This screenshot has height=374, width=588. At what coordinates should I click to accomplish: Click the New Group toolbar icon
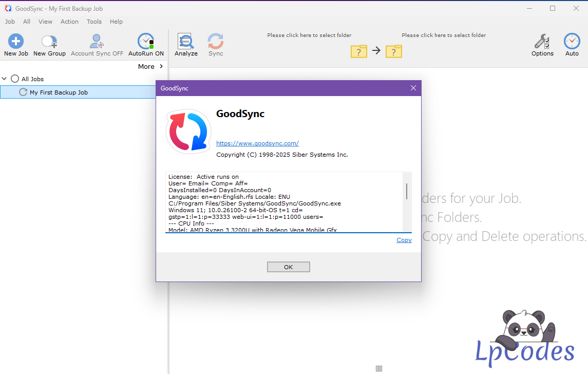[49, 41]
